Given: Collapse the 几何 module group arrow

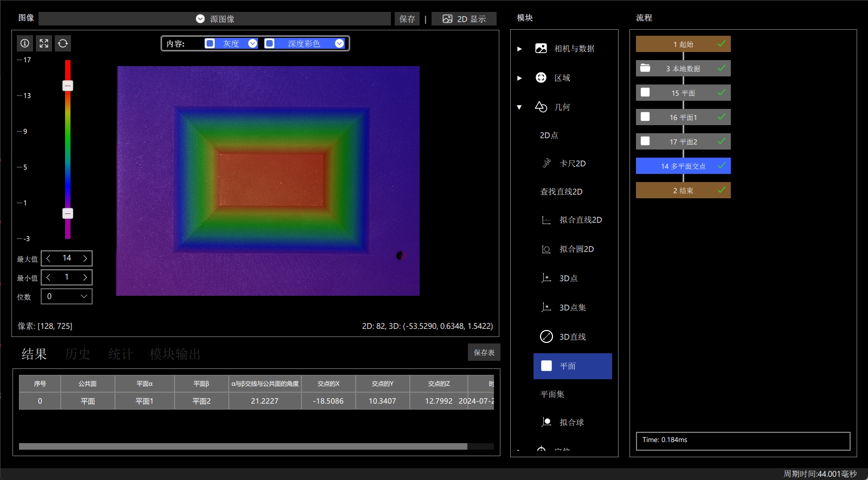Looking at the screenshot, I should 519,107.
